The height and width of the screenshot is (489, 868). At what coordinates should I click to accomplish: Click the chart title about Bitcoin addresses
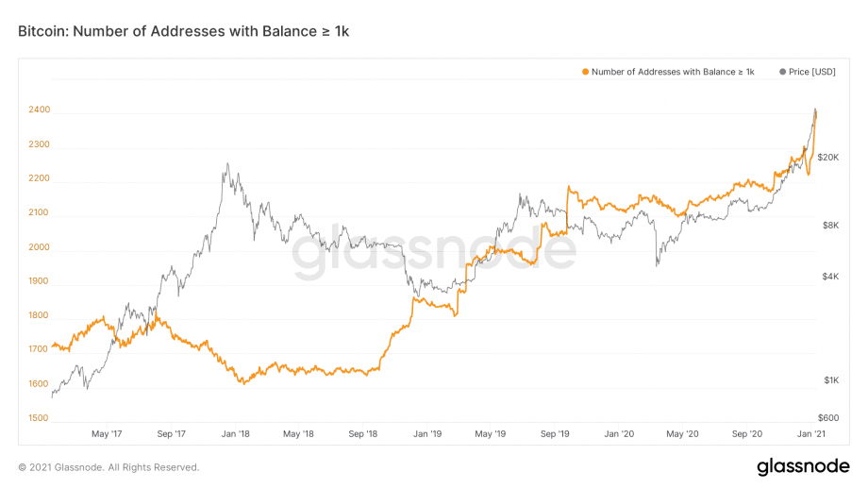[x=184, y=31]
